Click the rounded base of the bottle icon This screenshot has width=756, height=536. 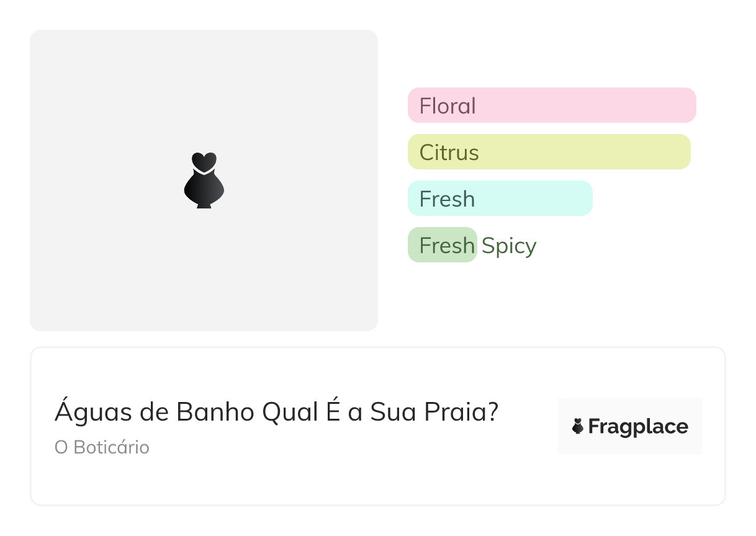coord(204,191)
